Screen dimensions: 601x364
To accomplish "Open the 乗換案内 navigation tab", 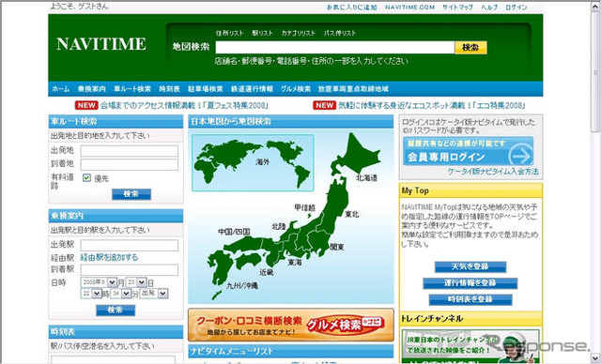I will (x=92, y=89).
